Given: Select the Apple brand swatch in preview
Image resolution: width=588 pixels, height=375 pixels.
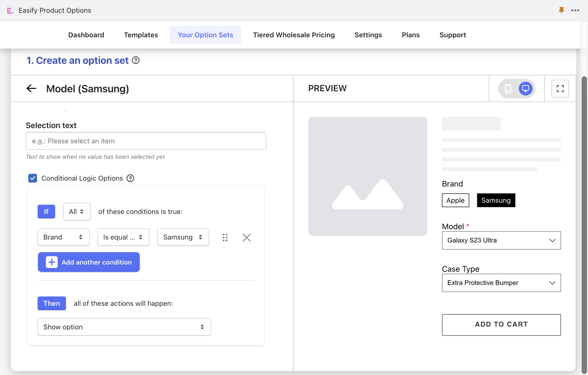Looking at the screenshot, I should click(x=455, y=200).
